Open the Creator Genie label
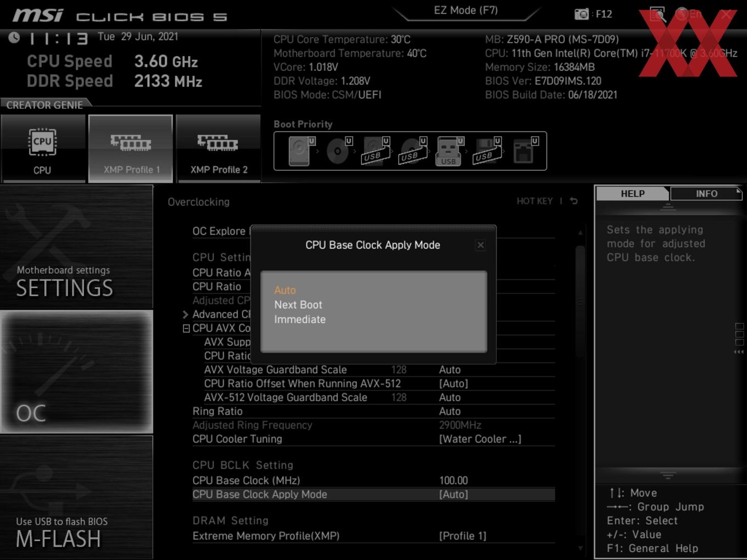The width and height of the screenshot is (747, 560). pyautogui.click(x=44, y=105)
